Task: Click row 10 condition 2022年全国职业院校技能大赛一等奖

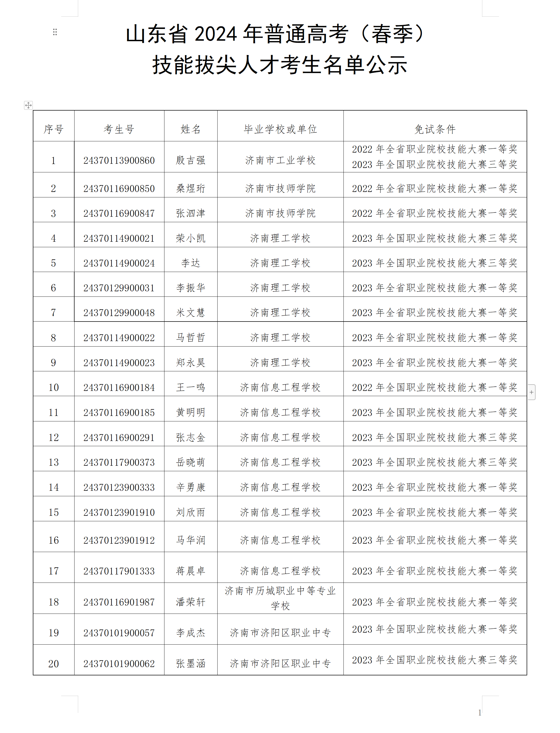Action: [x=435, y=387]
